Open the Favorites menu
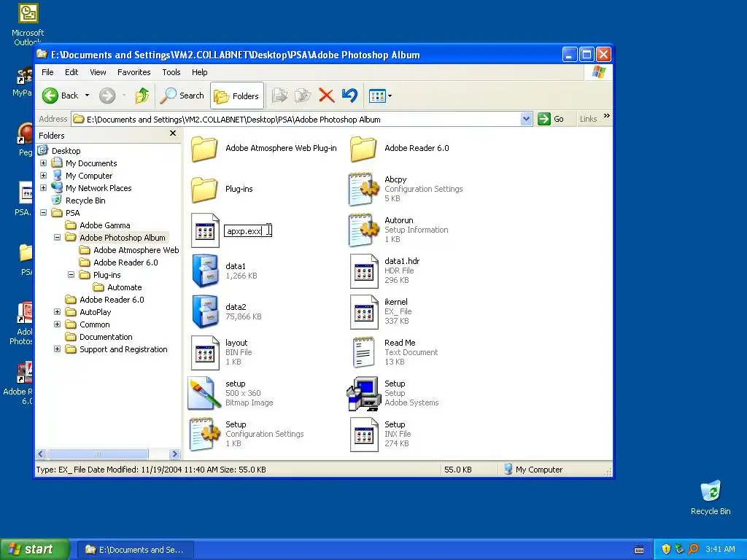This screenshot has height=560, width=747. click(x=134, y=72)
